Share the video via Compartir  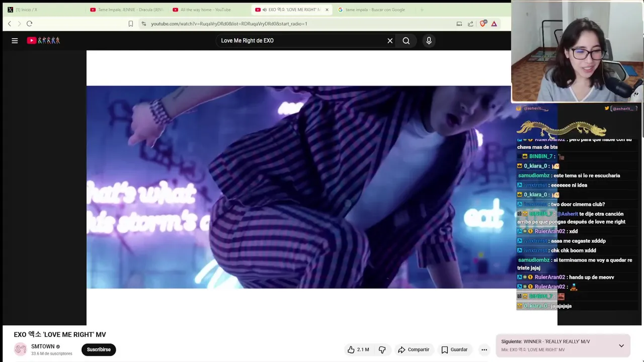(413, 349)
